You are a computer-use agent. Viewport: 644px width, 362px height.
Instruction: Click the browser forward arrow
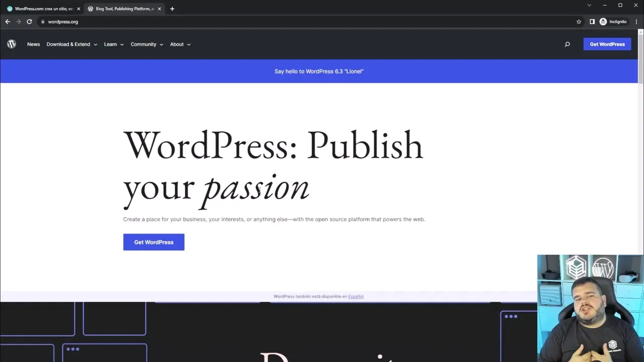click(19, 22)
